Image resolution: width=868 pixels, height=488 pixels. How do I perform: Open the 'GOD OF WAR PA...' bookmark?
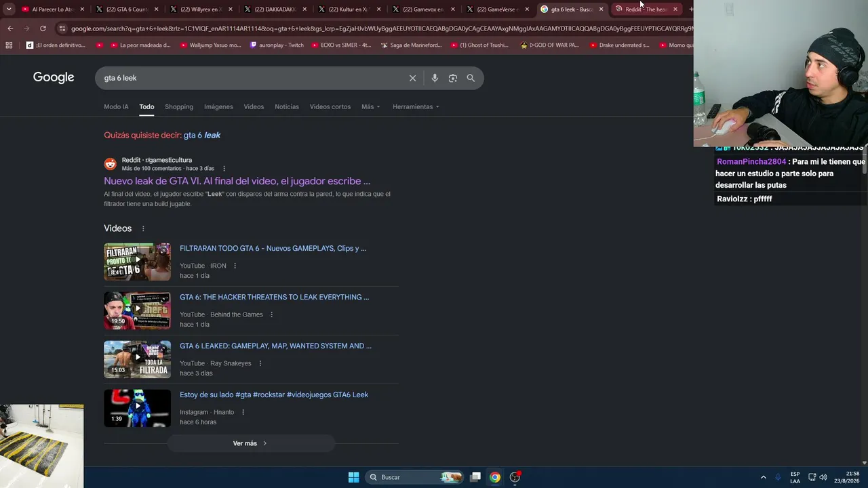coord(549,45)
